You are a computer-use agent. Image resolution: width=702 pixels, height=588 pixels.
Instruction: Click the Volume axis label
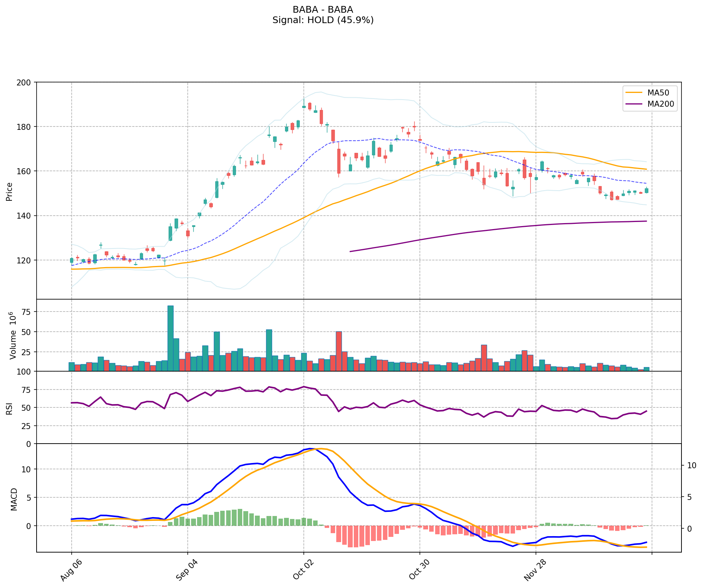click(x=13, y=335)
